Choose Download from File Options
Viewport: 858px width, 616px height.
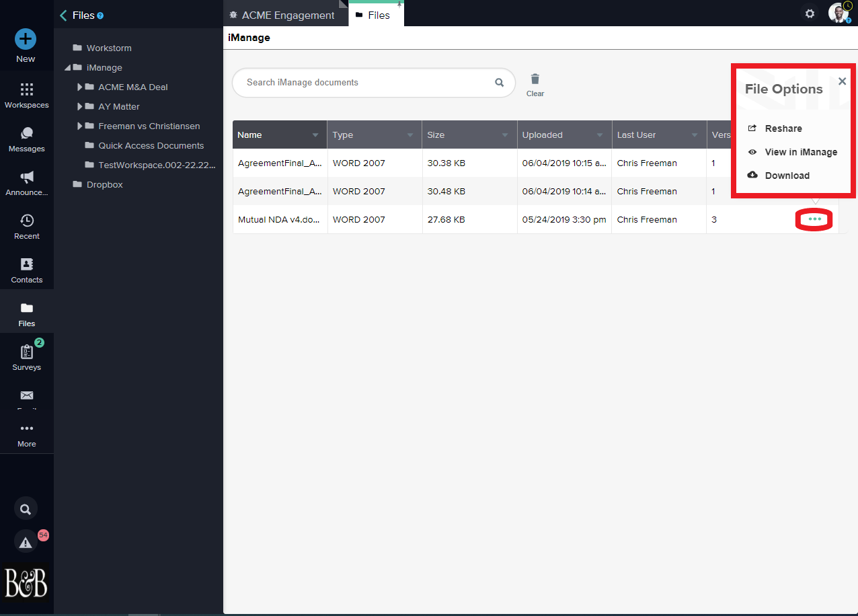(x=787, y=176)
